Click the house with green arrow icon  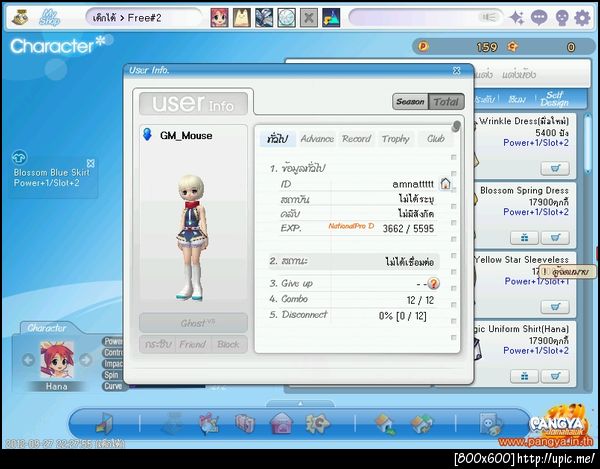coord(385,423)
